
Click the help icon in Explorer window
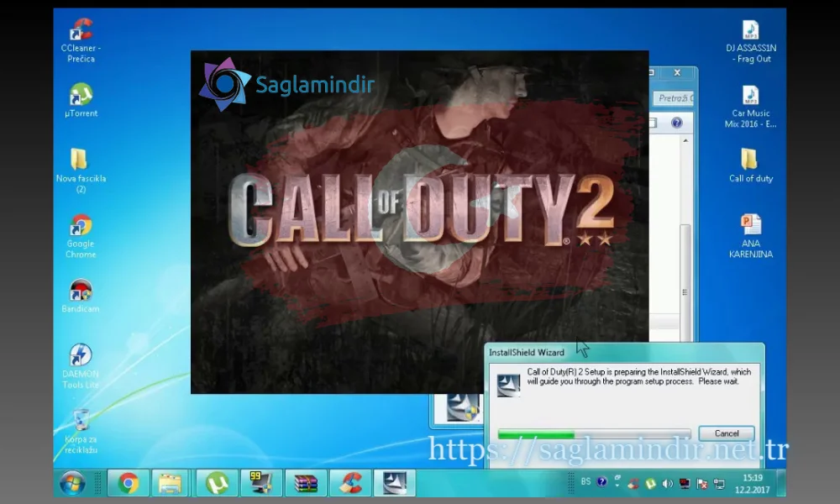click(676, 123)
